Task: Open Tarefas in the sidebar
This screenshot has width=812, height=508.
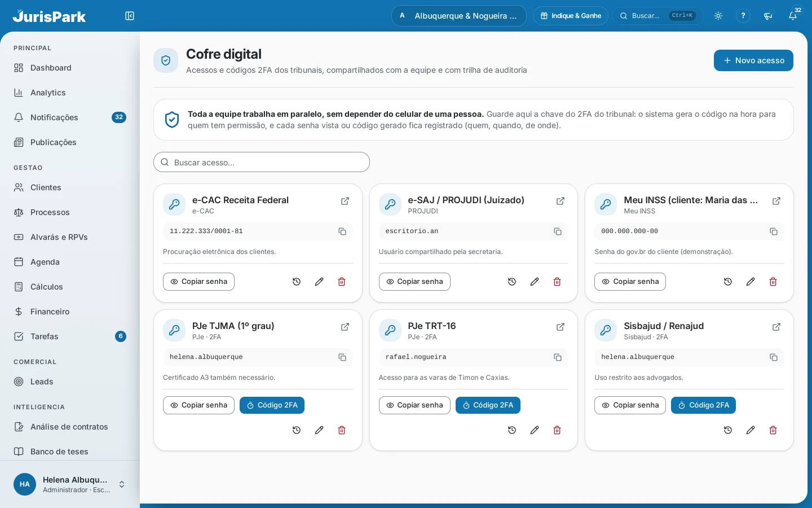Action: click(x=70, y=336)
